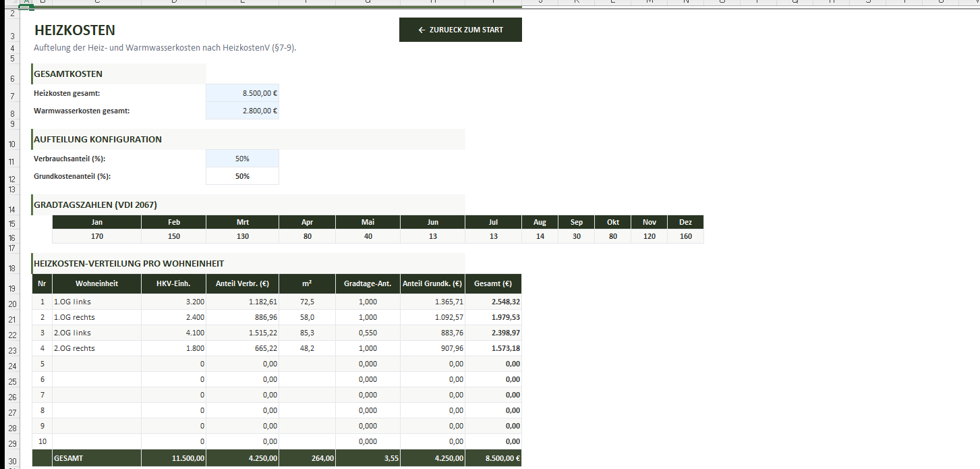Image resolution: width=980 pixels, height=469 pixels.
Task: Select the Anteil Grundk. (€) column header
Action: (x=432, y=283)
